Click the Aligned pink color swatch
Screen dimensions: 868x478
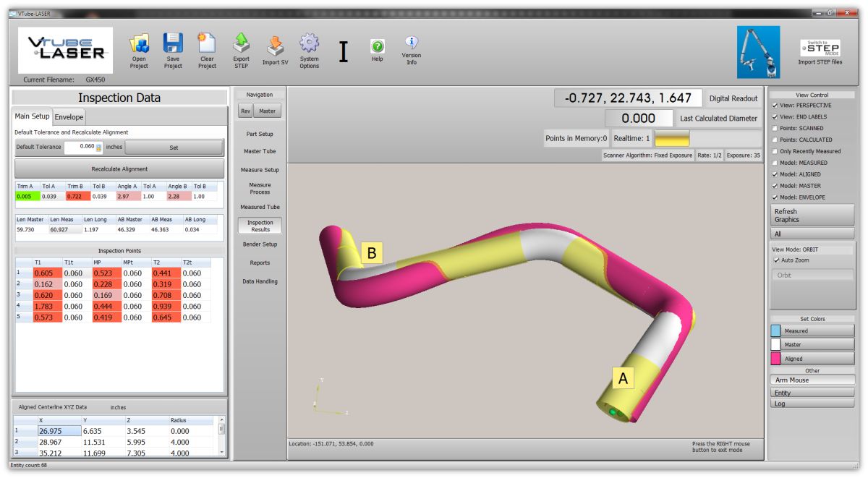pos(775,359)
